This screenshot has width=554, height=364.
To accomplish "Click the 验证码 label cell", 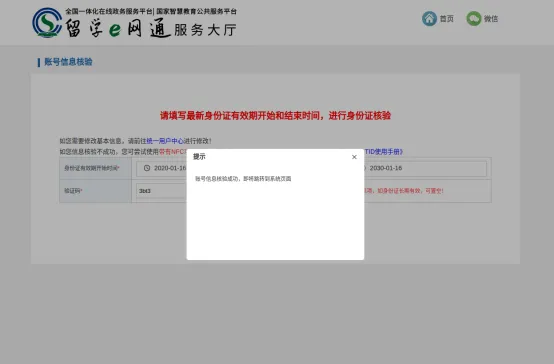I will point(95,191).
